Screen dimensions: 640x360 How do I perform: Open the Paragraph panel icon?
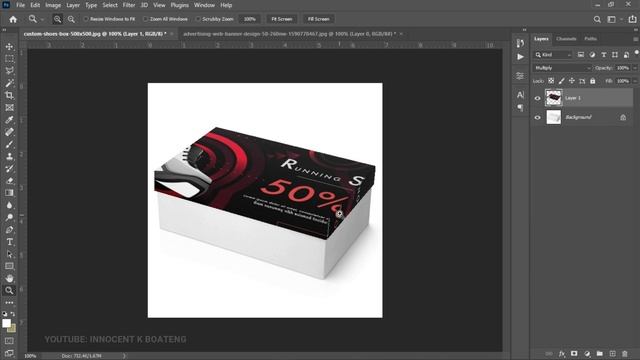520,108
